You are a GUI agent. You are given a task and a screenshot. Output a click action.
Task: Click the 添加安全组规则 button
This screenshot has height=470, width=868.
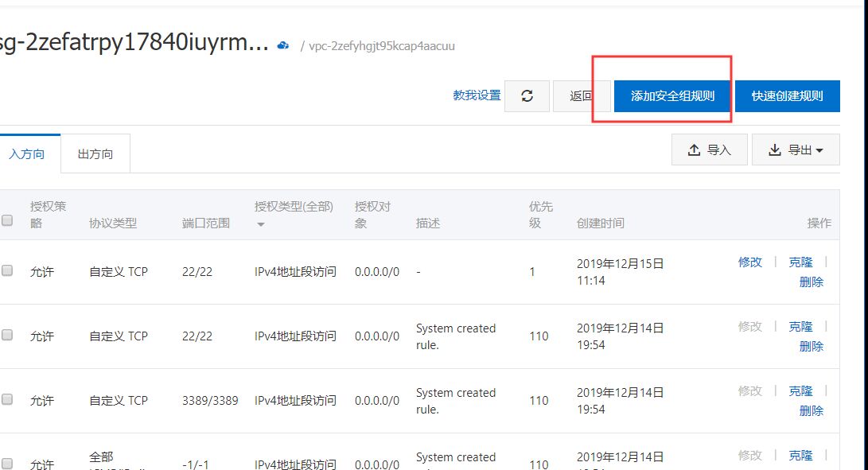(x=672, y=95)
